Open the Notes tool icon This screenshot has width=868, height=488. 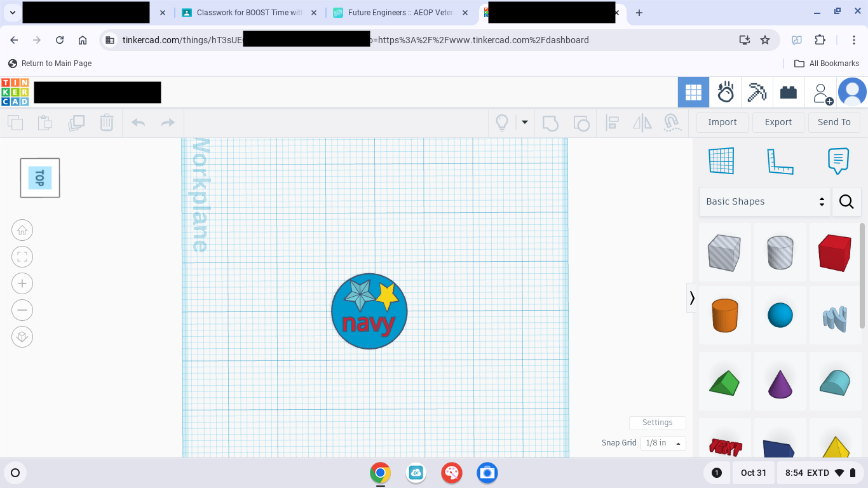[x=839, y=161]
